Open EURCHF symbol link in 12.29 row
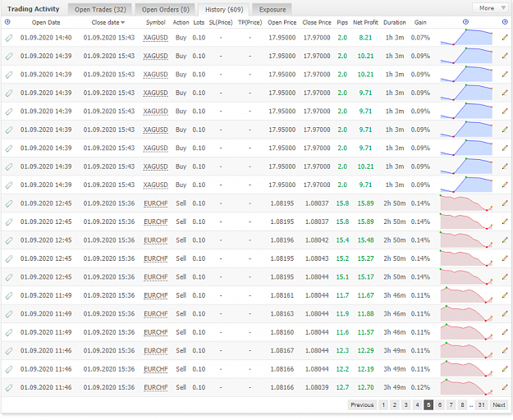Screen dimensions: 513x420 (x=155, y=351)
